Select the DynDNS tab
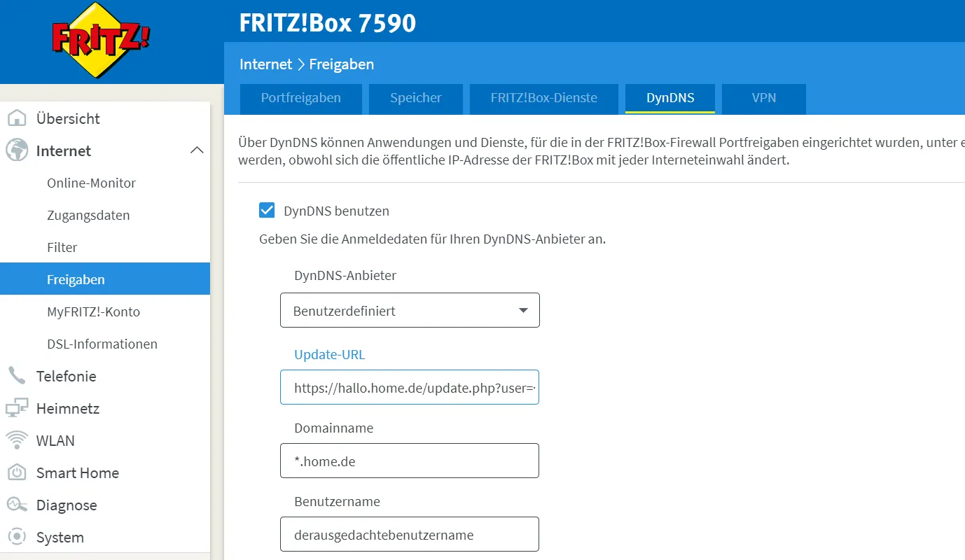965x560 pixels. click(x=670, y=98)
